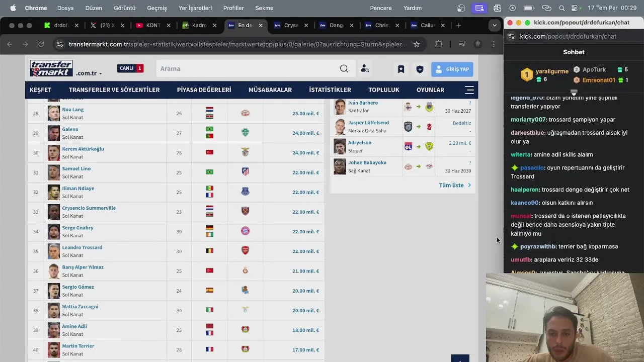The width and height of the screenshot is (644, 362).
Task: Open OYUNLAR nav item
Action: pyautogui.click(x=430, y=90)
